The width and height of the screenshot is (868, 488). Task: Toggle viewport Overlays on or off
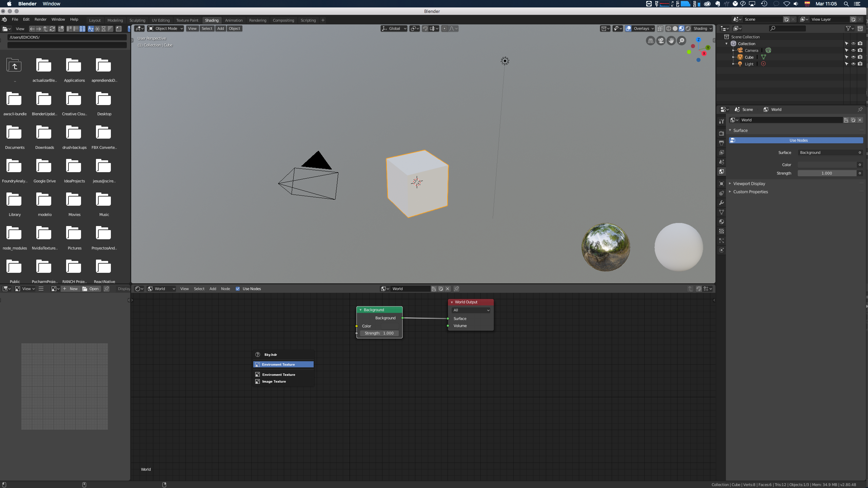tap(628, 28)
